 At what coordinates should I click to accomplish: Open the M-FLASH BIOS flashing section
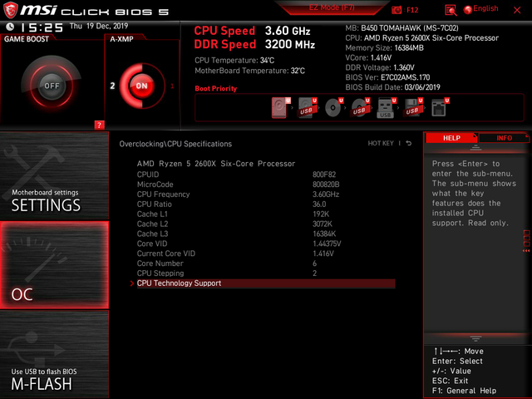pyautogui.click(x=54, y=354)
